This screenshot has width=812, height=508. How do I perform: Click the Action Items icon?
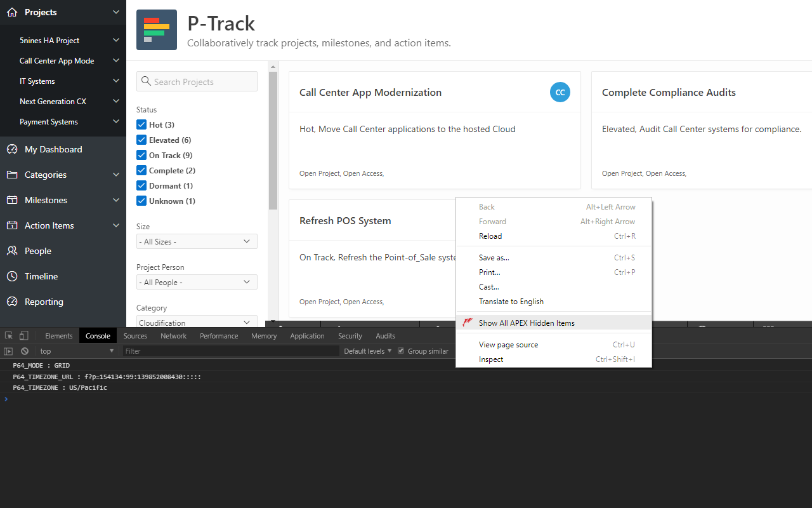[x=11, y=225]
